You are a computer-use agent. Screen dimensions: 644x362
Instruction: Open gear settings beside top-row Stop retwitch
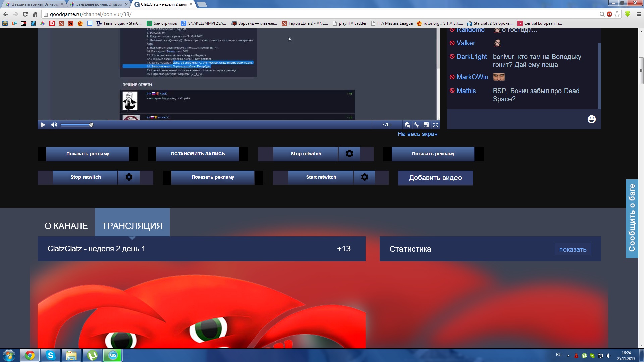(x=349, y=154)
